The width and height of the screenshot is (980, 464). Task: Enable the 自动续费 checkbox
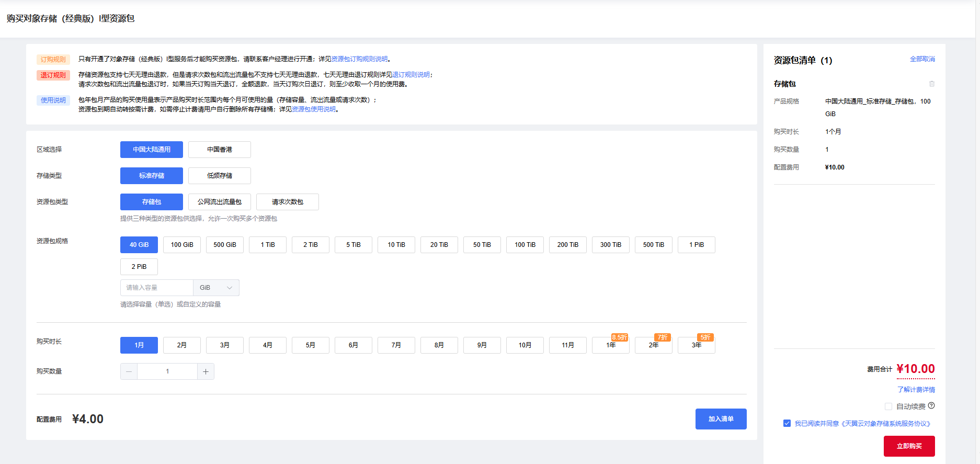coord(888,406)
